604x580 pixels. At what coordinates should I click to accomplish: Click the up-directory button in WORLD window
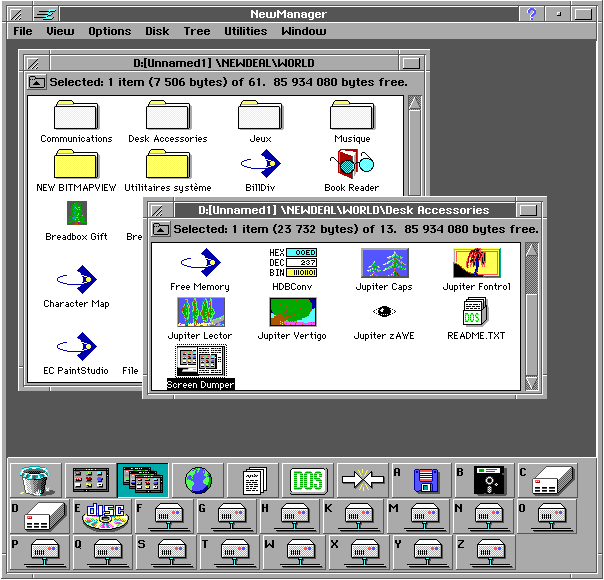click(37, 82)
